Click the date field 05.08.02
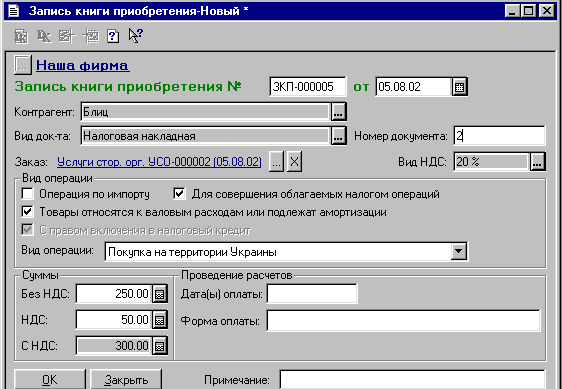 pyautogui.click(x=413, y=87)
